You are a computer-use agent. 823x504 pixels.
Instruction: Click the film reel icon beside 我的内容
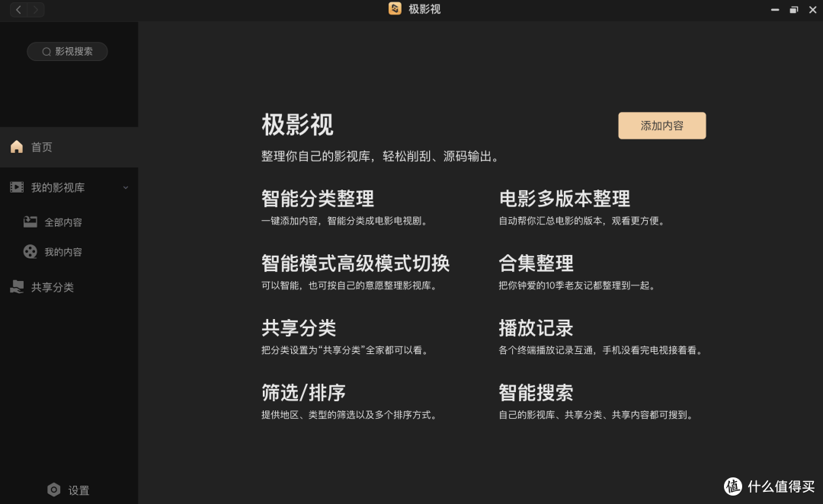pyautogui.click(x=30, y=252)
